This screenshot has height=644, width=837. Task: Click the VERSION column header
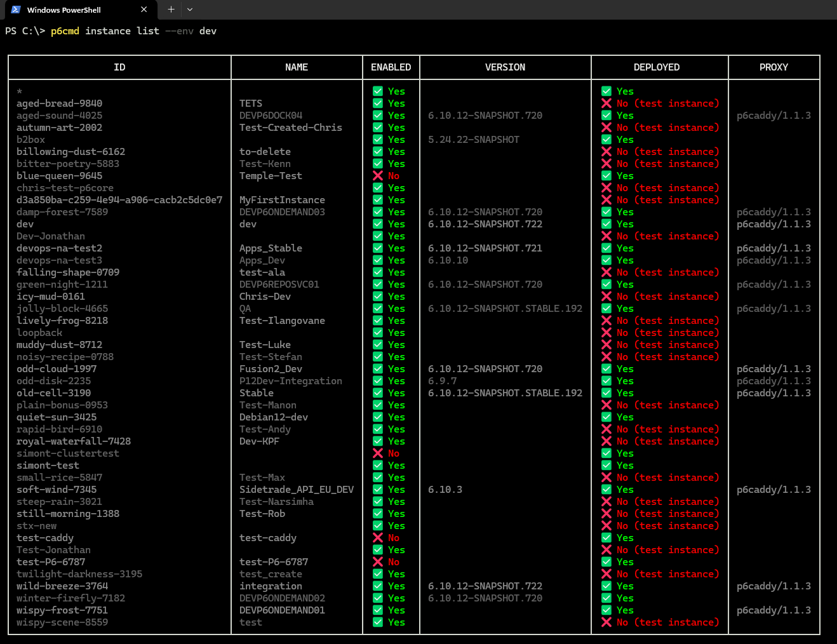tap(506, 67)
